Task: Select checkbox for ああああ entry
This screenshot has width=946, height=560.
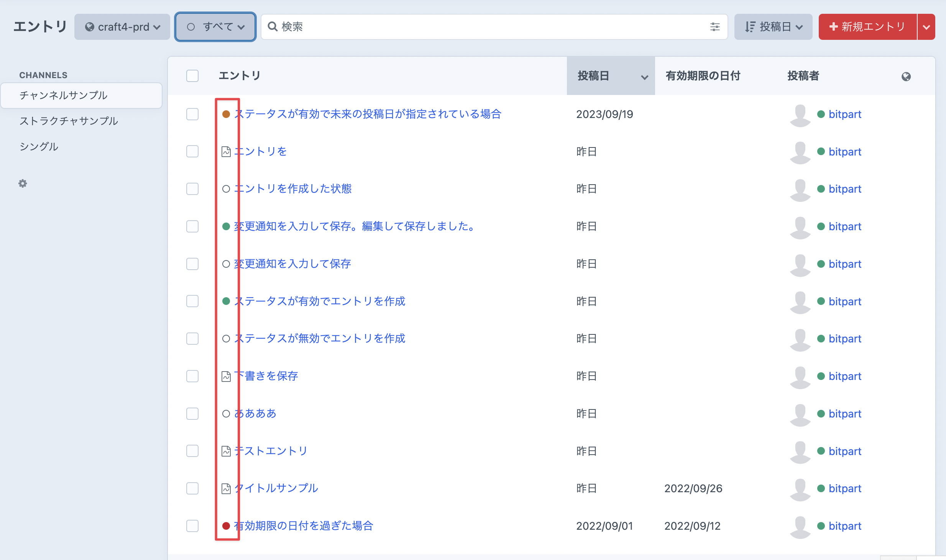Action: [192, 414]
